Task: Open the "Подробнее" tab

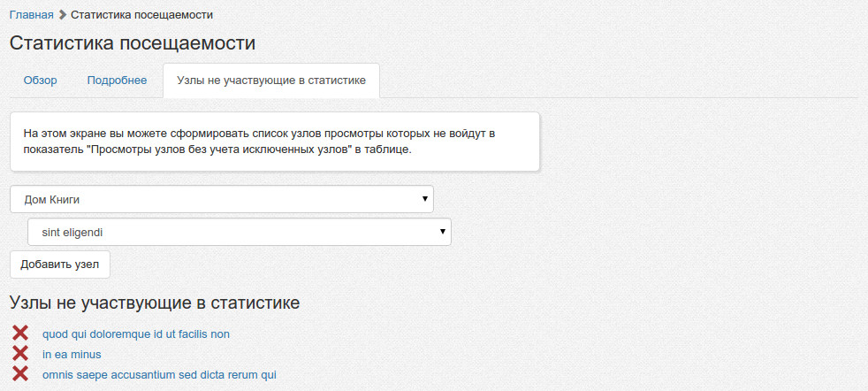Action: point(117,80)
